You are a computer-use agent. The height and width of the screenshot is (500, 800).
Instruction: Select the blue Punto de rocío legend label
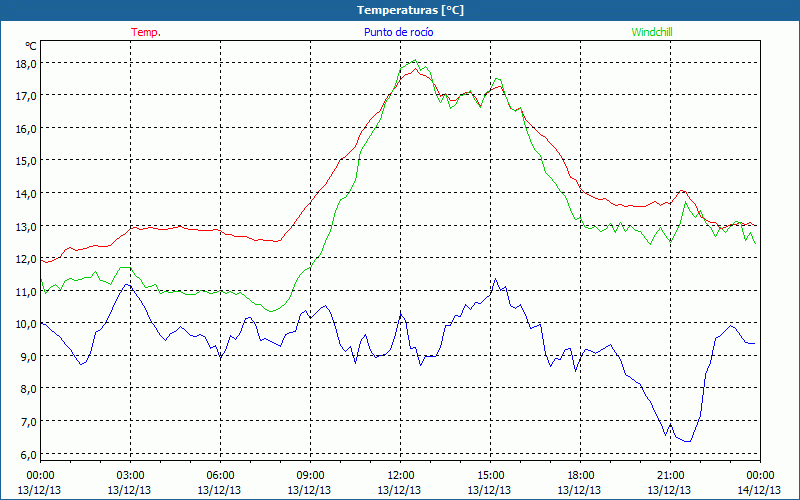(x=398, y=32)
